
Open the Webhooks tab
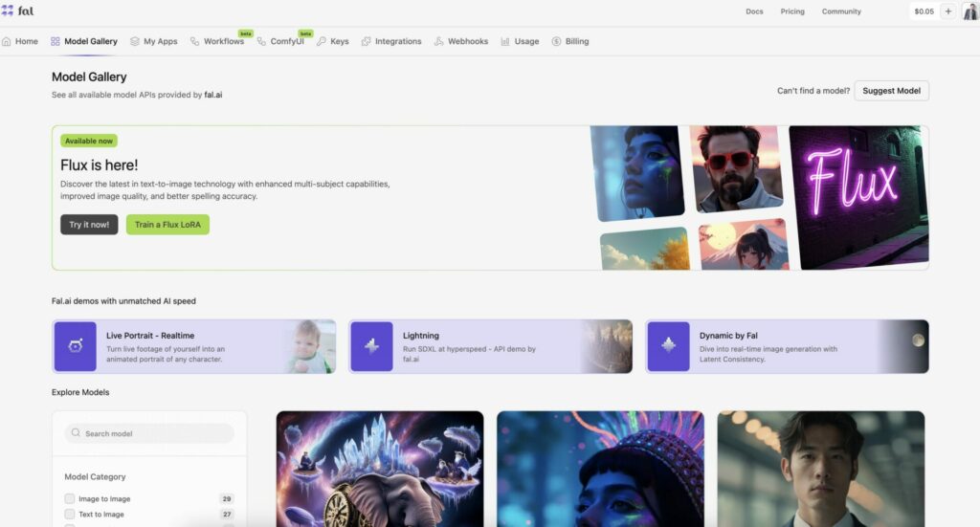point(461,41)
